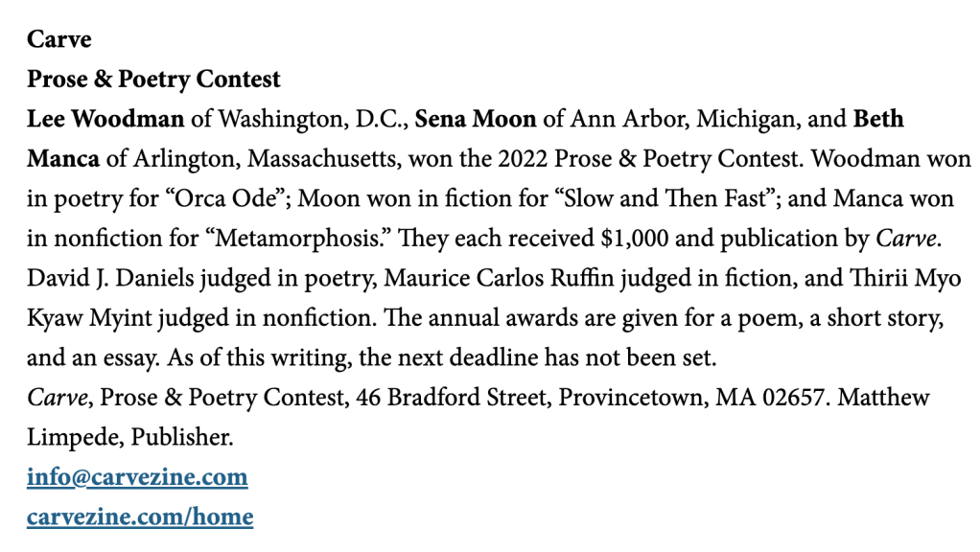Viewport: 980px width, 552px height.
Task: Click the text "Limpede, Publisher."
Action: point(129,437)
